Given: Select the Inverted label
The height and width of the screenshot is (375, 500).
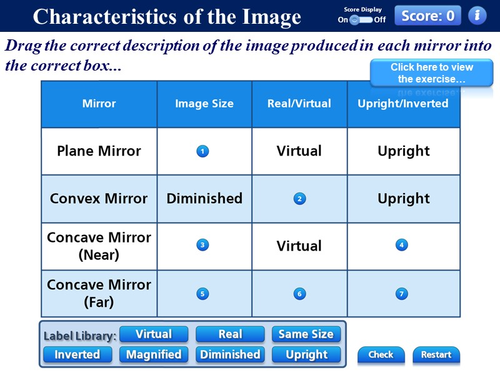Looking at the screenshot, I should [x=77, y=354].
